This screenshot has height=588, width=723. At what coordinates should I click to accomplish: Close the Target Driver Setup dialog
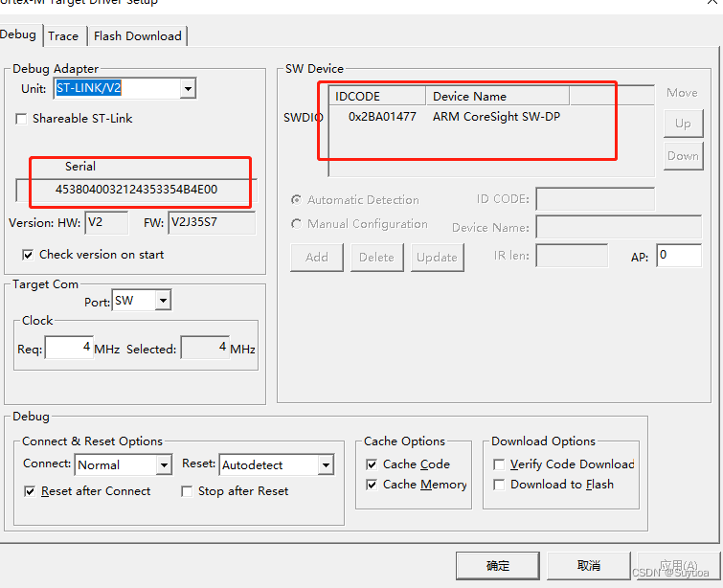pos(712,2)
